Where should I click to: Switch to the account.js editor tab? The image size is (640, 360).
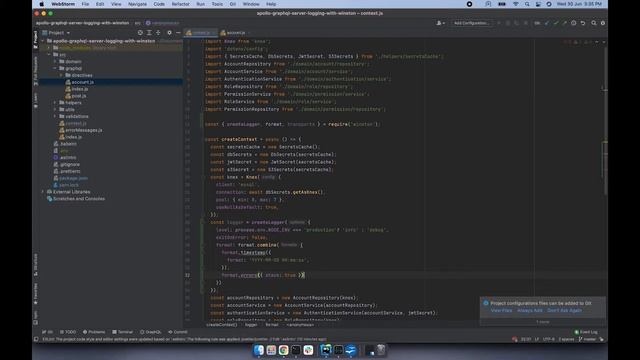233,33
